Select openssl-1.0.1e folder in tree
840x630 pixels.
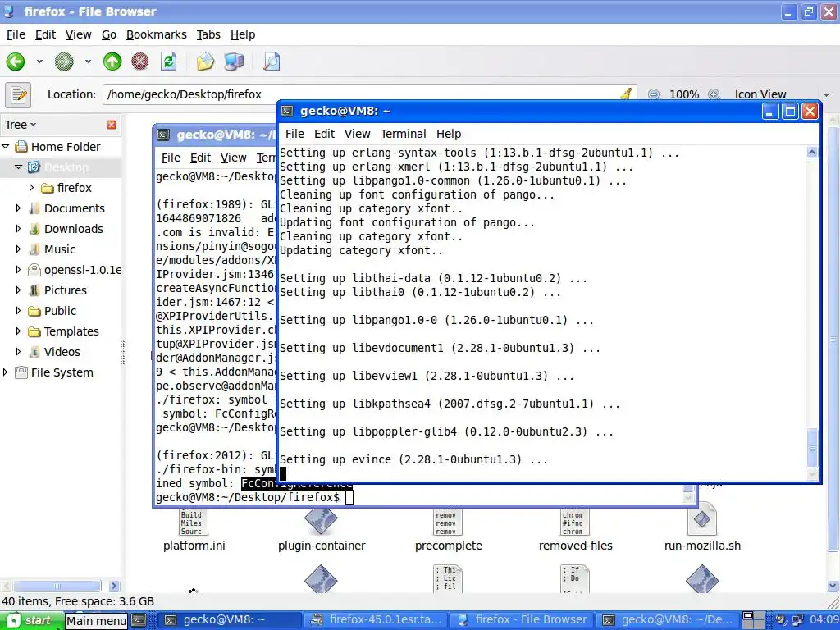click(x=83, y=270)
